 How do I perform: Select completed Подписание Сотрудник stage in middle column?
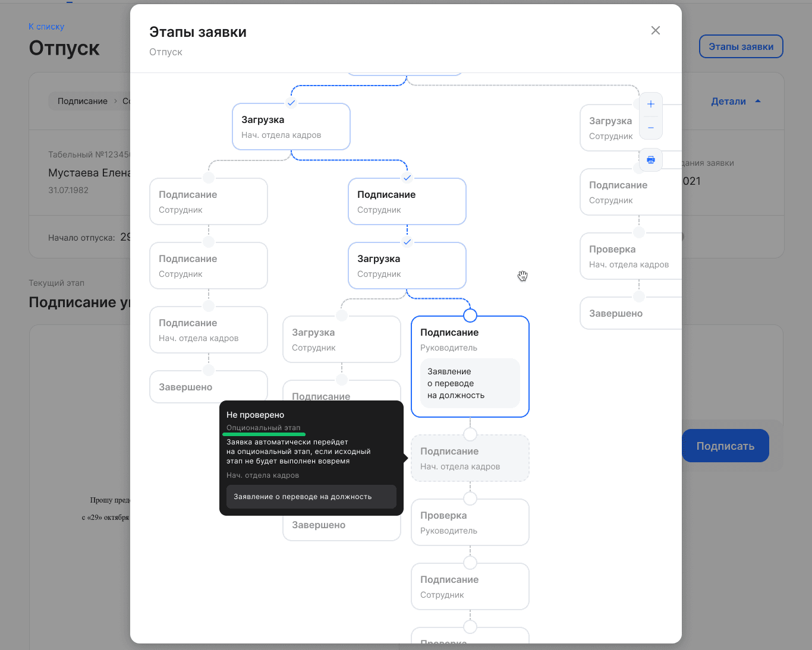click(407, 201)
